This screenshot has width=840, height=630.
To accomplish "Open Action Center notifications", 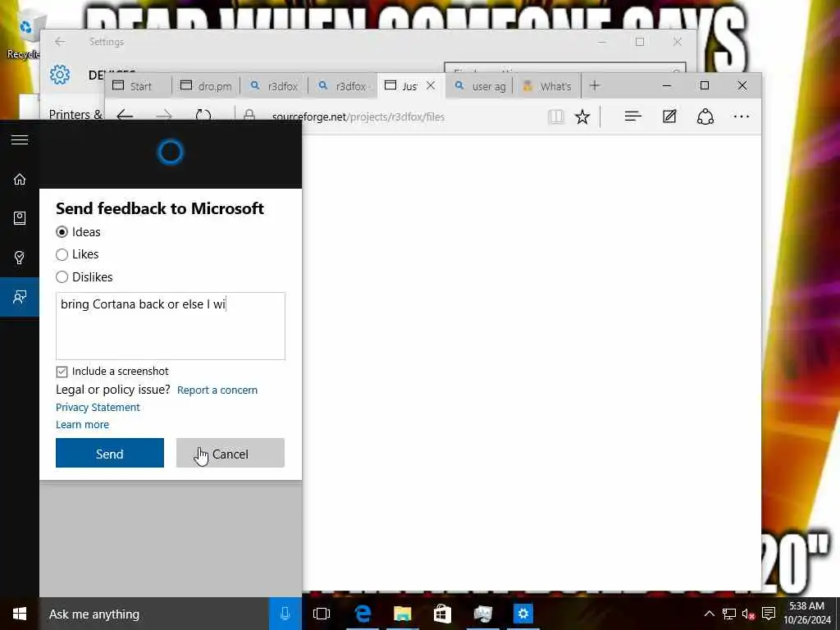I will pyautogui.click(x=769, y=614).
